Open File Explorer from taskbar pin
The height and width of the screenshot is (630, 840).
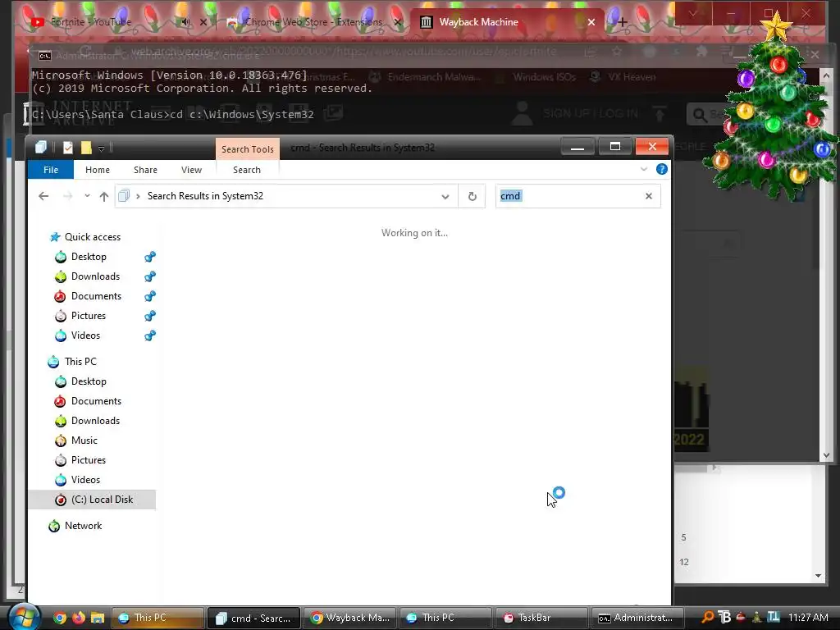pos(98,618)
